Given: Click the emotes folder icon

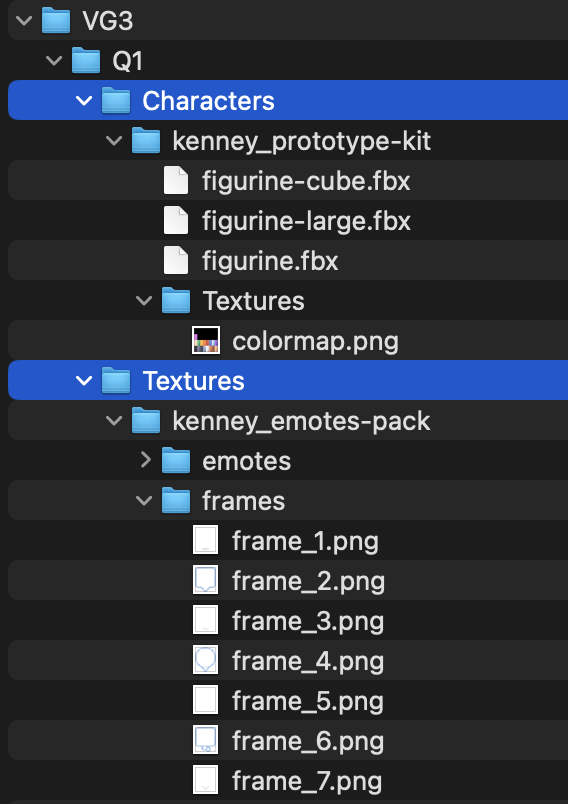Looking at the screenshot, I should click(176, 460).
